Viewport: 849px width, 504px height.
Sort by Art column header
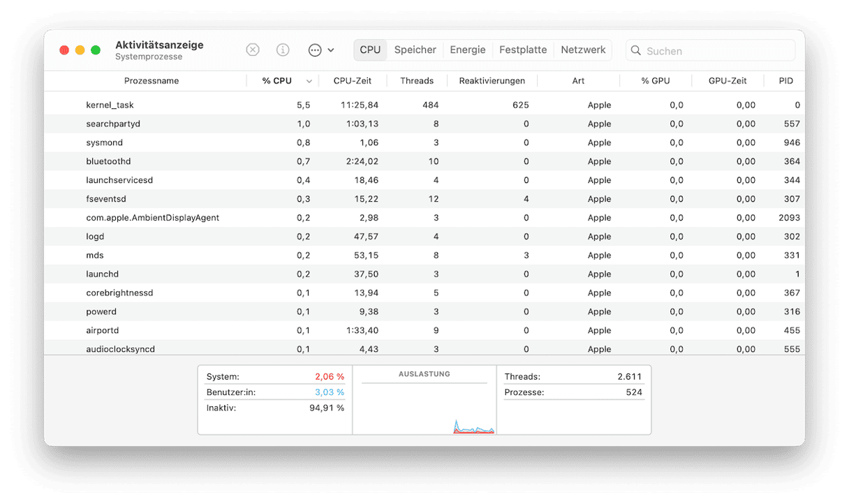point(578,80)
